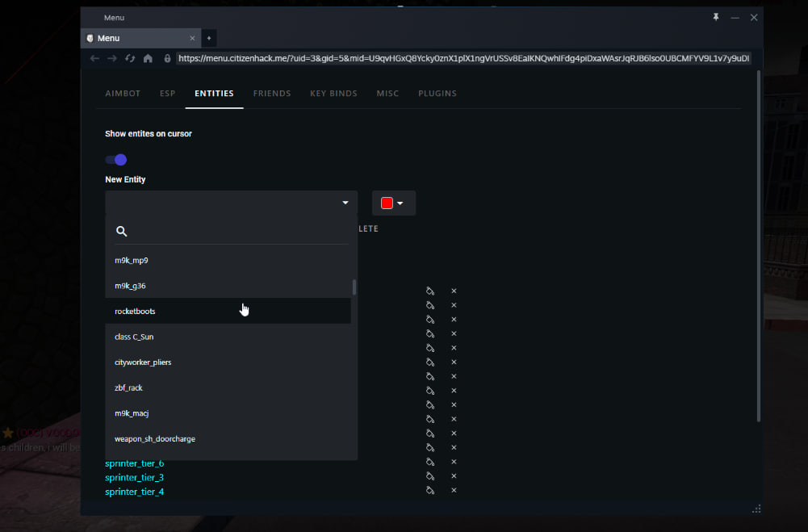The height and width of the screenshot is (532, 808).
Task: Click the sprinter_tier_4 entity link
Action: point(134,492)
